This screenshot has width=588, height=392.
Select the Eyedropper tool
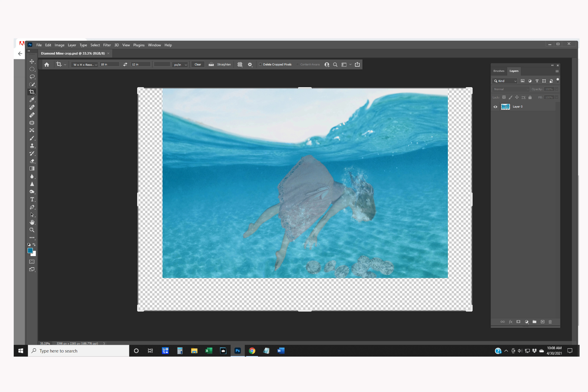pyautogui.click(x=32, y=100)
